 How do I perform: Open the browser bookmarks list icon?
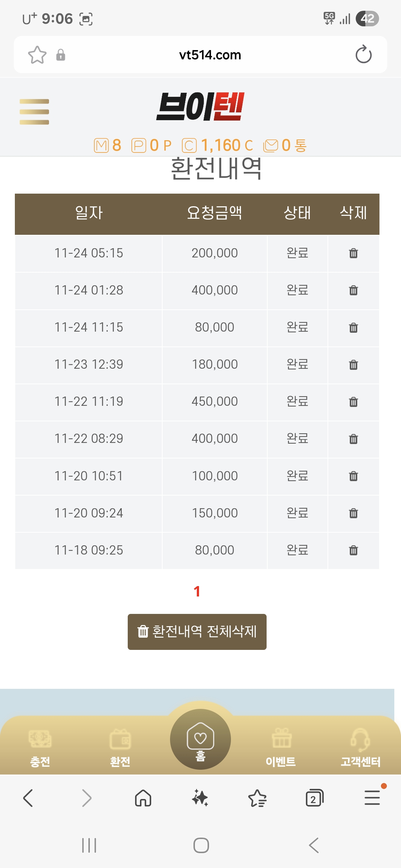257,798
